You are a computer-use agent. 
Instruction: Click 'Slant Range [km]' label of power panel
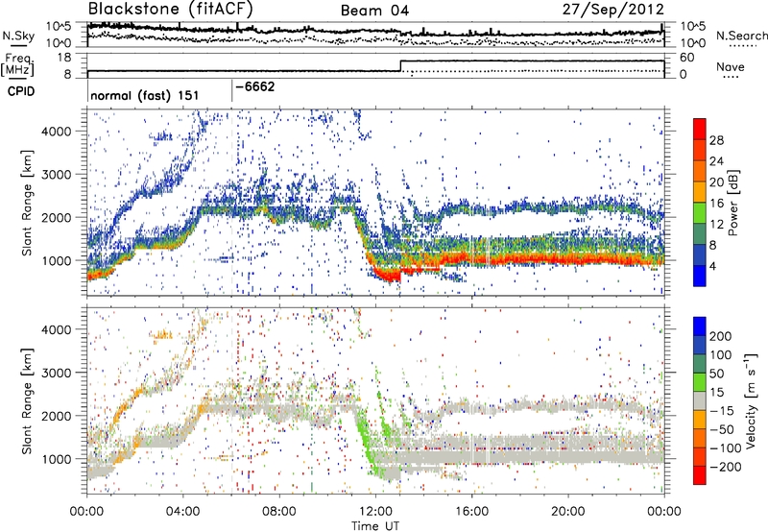coord(27,203)
